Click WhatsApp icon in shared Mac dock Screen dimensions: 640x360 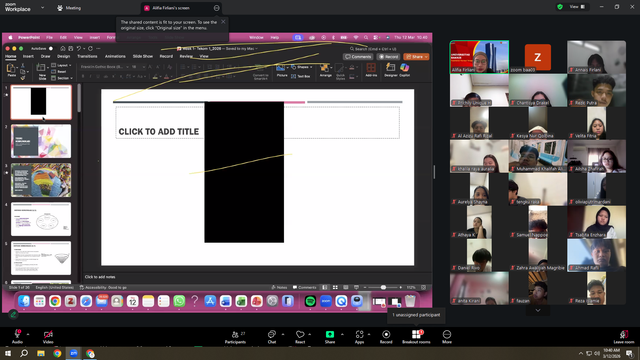tap(179, 301)
